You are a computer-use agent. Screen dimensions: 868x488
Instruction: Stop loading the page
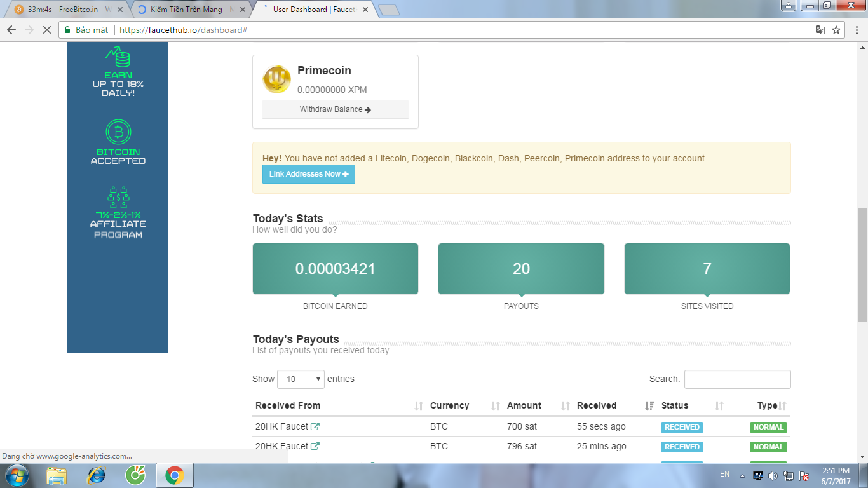tap(46, 30)
